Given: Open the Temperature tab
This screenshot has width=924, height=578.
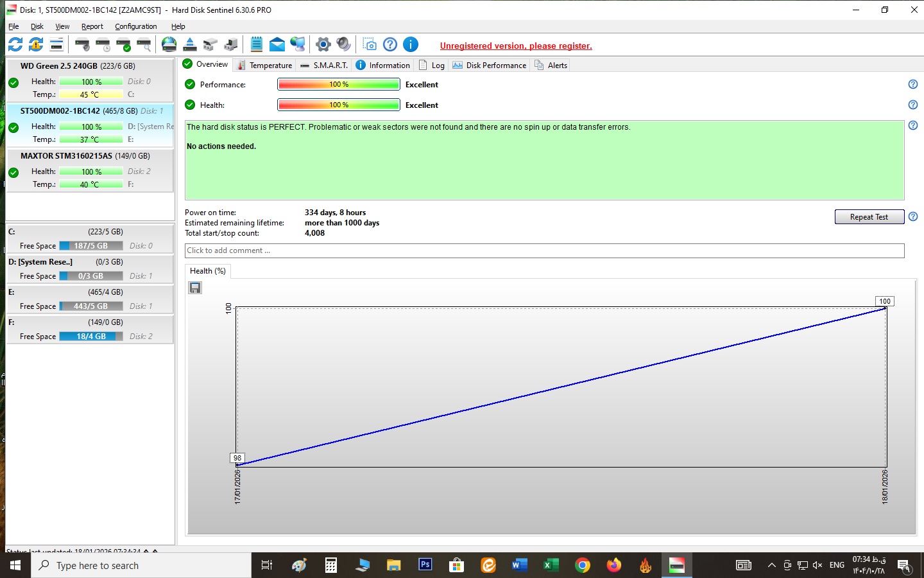Looking at the screenshot, I should pyautogui.click(x=264, y=65).
